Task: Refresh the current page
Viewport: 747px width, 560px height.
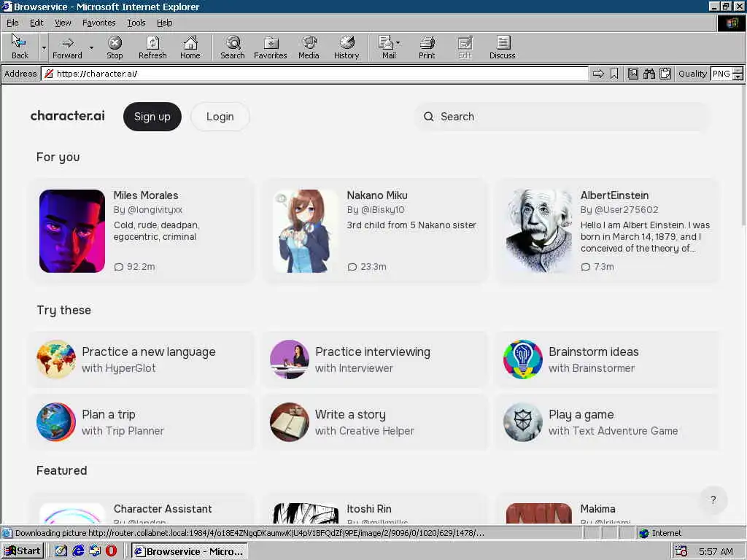Action: pyautogui.click(x=152, y=47)
